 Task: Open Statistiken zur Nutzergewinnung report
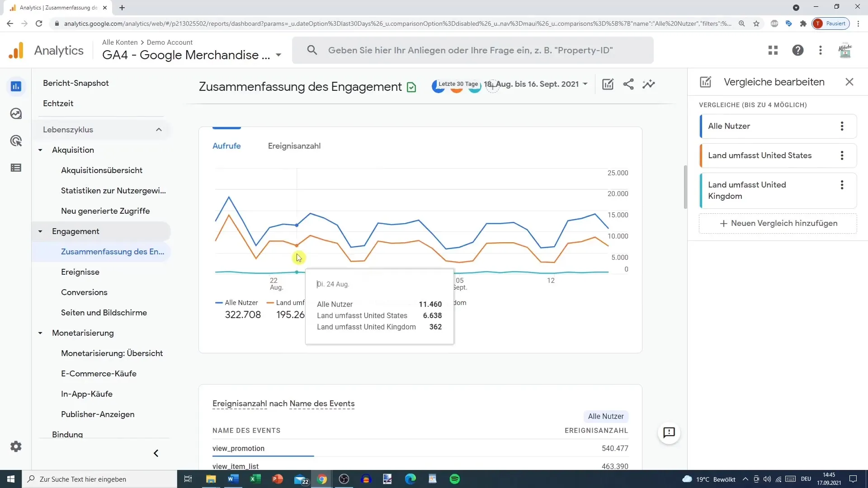113,191
